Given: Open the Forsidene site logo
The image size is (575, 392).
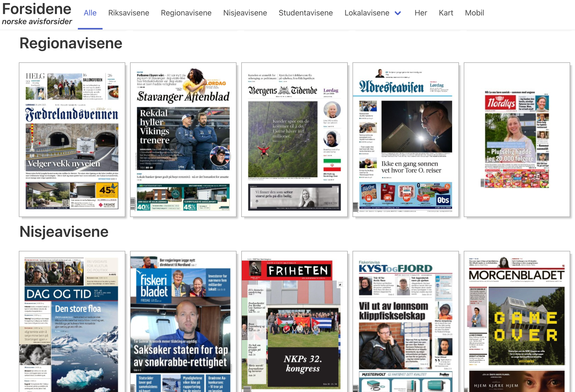Looking at the screenshot, I should pyautogui.click(x=37, y=13).
